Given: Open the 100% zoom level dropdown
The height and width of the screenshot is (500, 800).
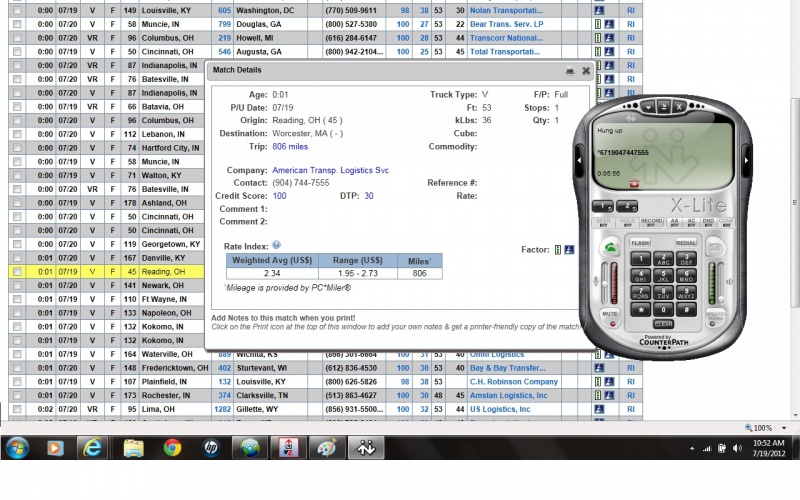Looking at the screenshot, I should point(784,428).
